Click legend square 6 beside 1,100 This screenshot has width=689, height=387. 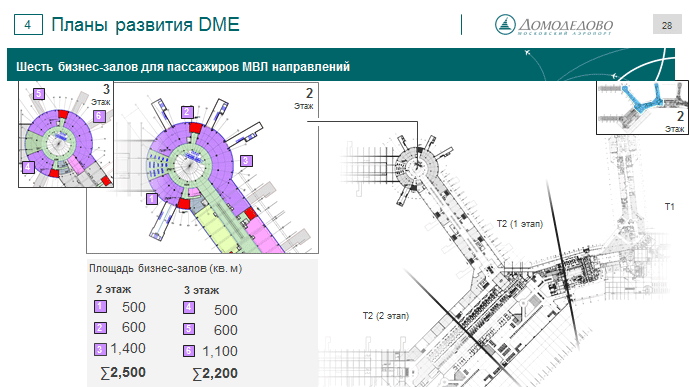pyautogui.click(x=189, y=351)
